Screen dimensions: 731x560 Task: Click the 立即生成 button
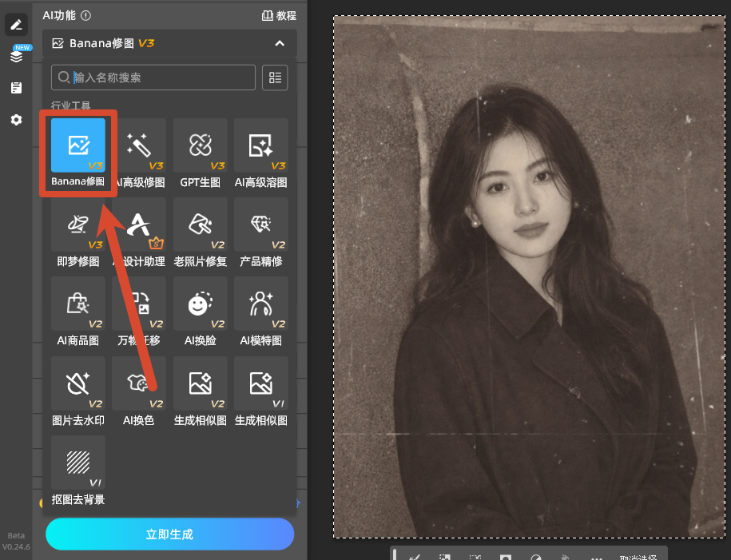pos(169,534)
